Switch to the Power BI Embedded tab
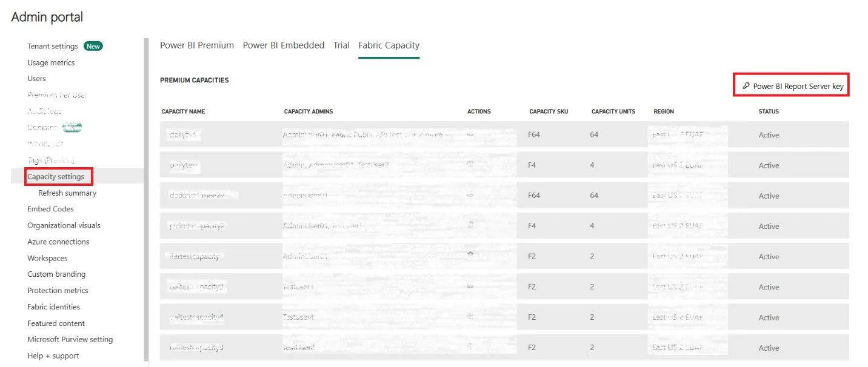This screenshot has width=868, height=367. [x=284, y=45]
